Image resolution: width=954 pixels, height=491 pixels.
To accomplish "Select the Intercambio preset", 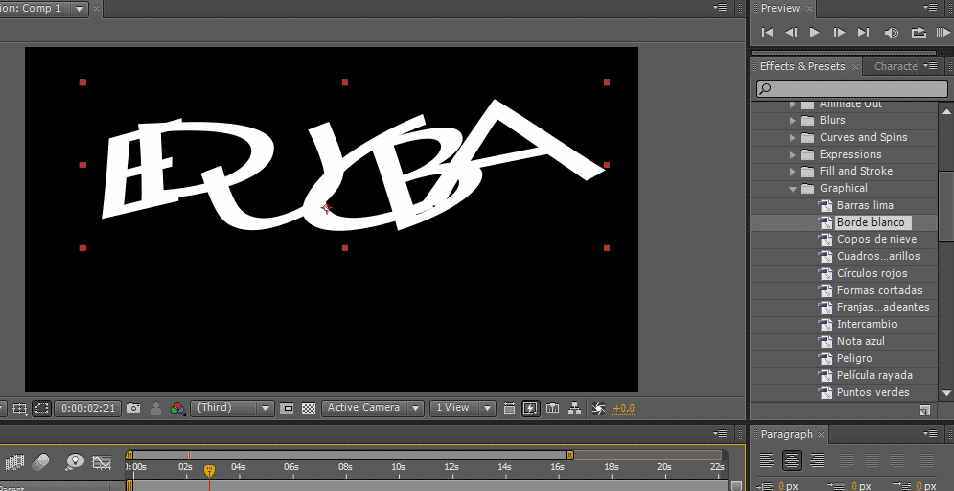I will 867,324.
